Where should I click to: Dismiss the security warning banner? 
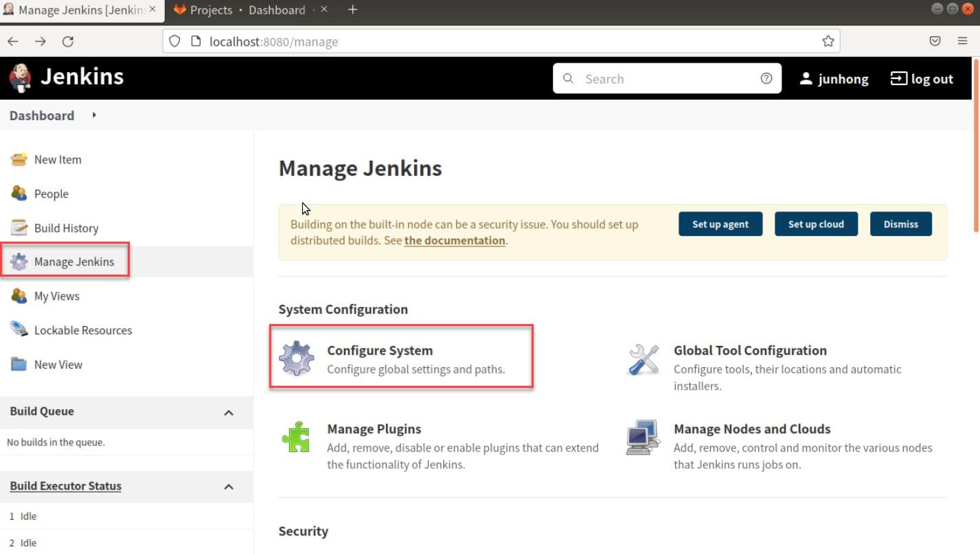900,224
